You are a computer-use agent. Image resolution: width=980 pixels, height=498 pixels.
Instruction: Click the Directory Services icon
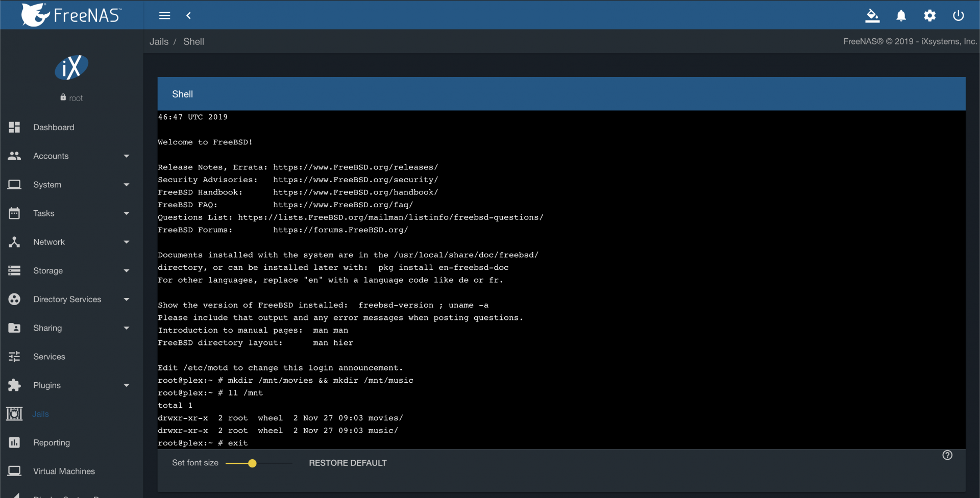14,299
